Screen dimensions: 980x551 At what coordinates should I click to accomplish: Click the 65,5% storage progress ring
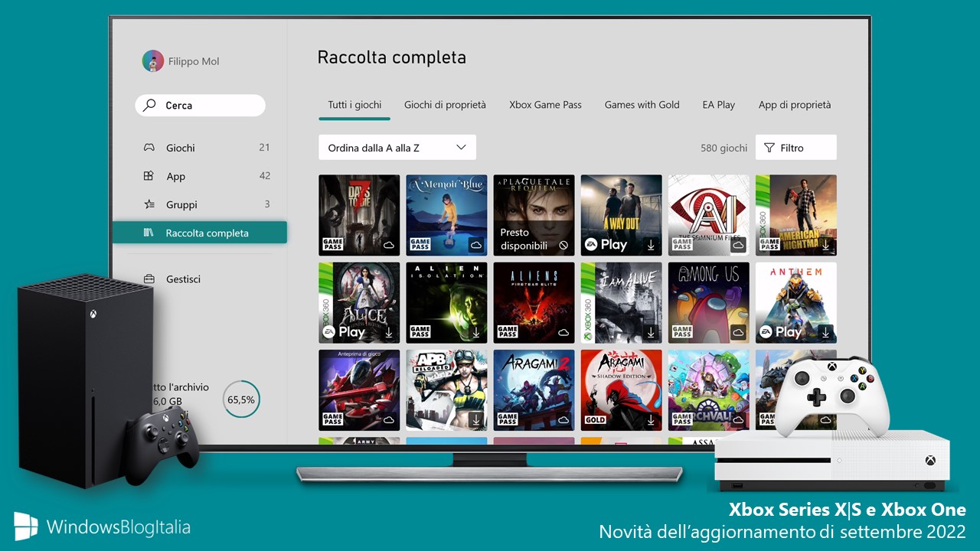[x=241, y=399]
